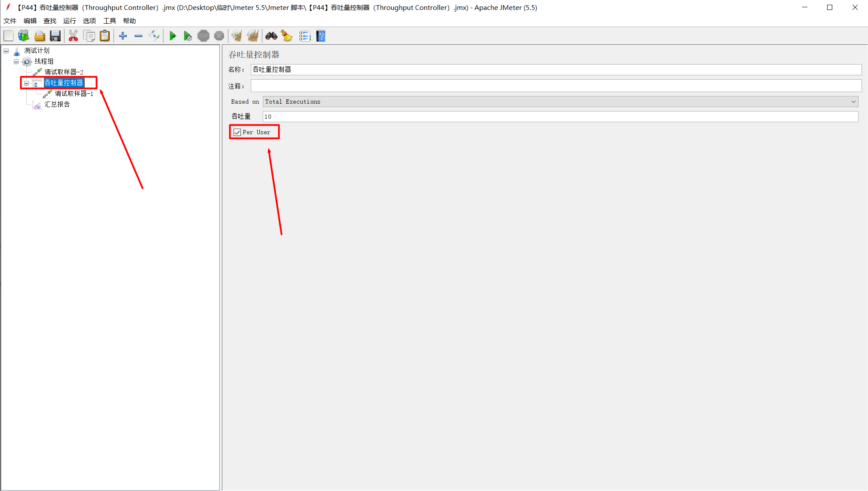Image resolution: width=868 pixels, height=491 pixels.
Task: Open the 运行 menu
Action: (70, 21)
